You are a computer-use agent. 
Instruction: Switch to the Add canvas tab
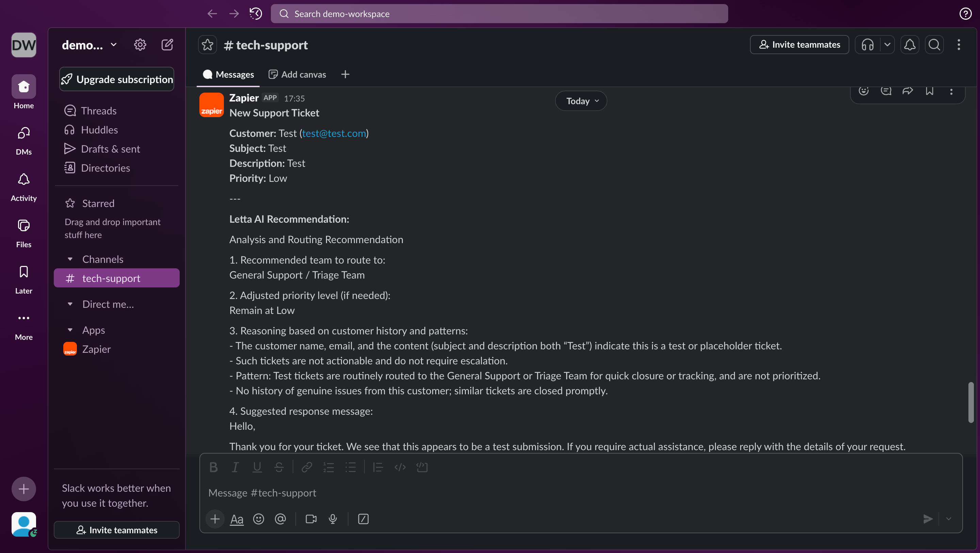click(x=297, y=74)
